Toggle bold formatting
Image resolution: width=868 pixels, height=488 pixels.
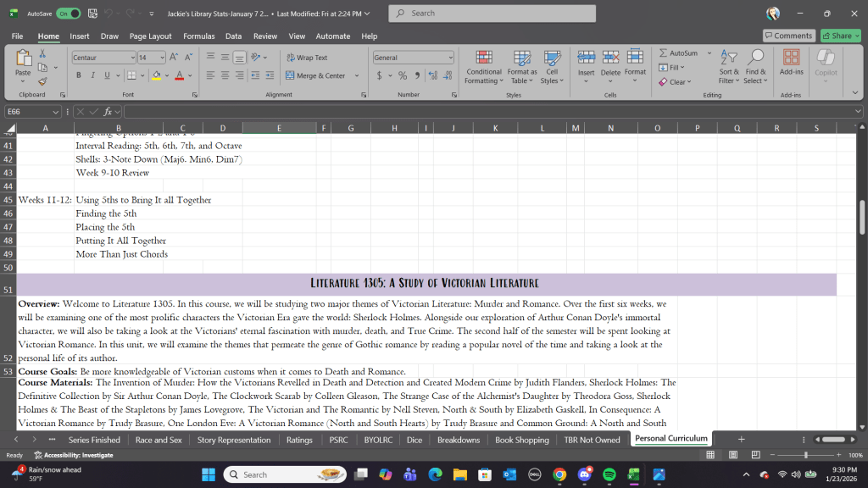(78, 75)
